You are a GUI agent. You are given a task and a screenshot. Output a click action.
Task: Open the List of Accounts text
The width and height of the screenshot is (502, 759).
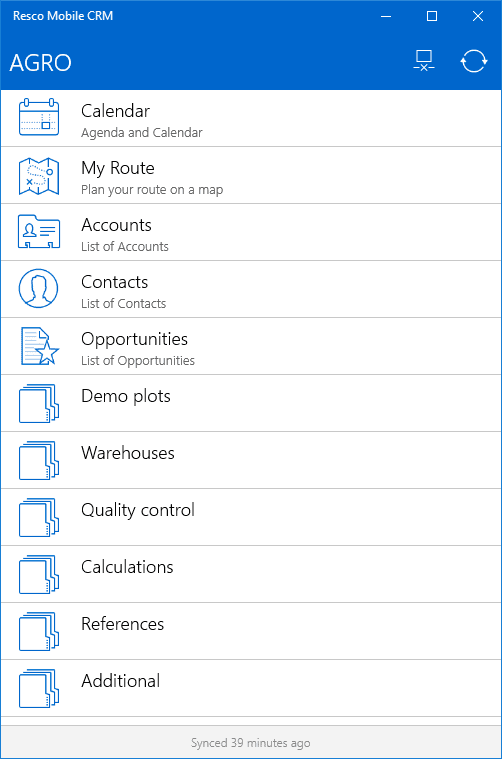tap(124, 246)
